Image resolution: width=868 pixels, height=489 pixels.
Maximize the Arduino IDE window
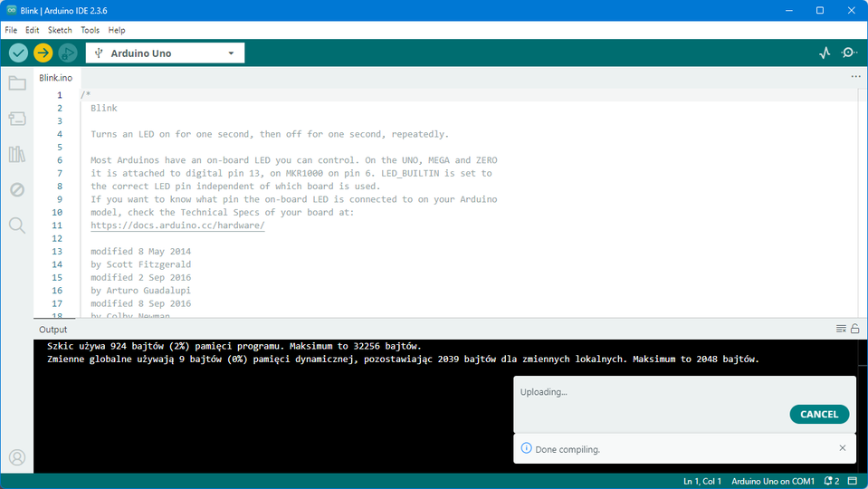tap(820, 11)
